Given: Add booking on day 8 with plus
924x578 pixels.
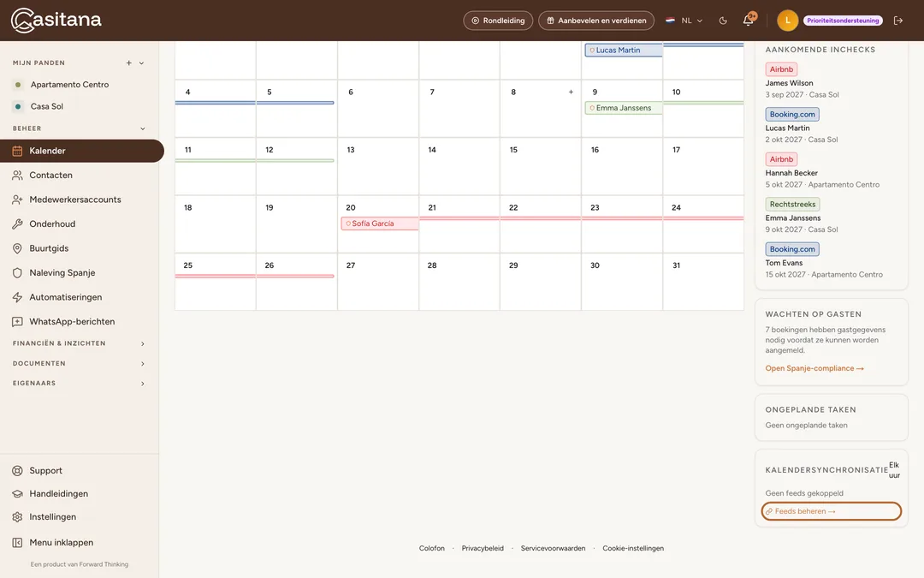Looking at the screenshot, I should [571, 92].
